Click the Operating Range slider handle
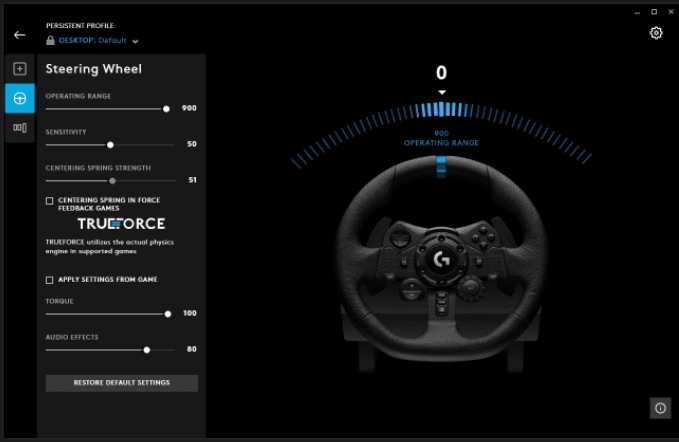679x442 pixels. pyautogui.click(x=166, y=109)
